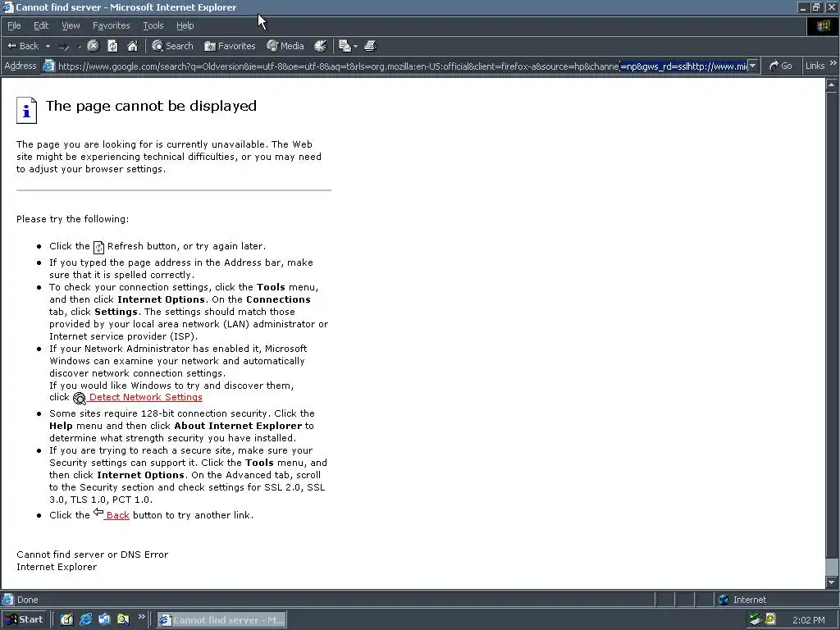Screen dimensions: 840x630
Task: Click the Forward arrow button
Action: pos(64,47)
